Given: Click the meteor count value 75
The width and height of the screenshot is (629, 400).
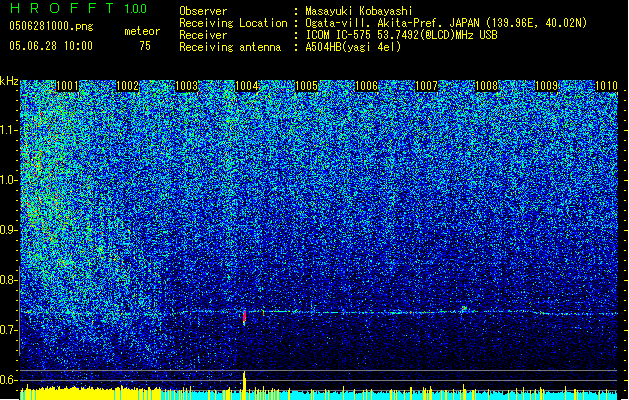Looking at the screenshot, I should 145,46.
